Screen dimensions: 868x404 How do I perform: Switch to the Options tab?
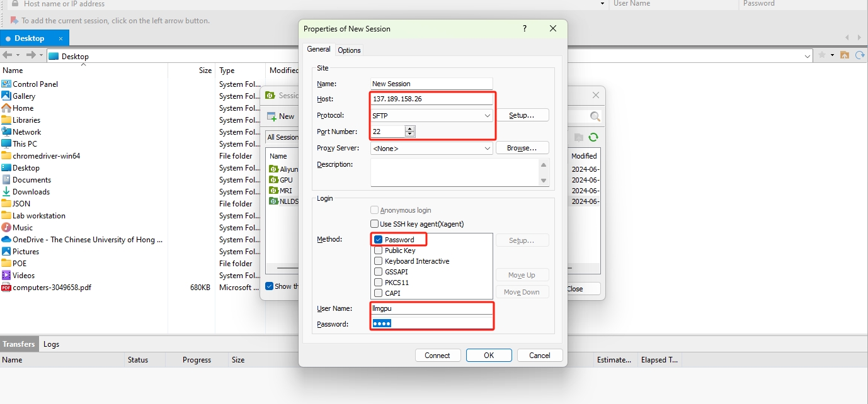[x=349, y=50]
